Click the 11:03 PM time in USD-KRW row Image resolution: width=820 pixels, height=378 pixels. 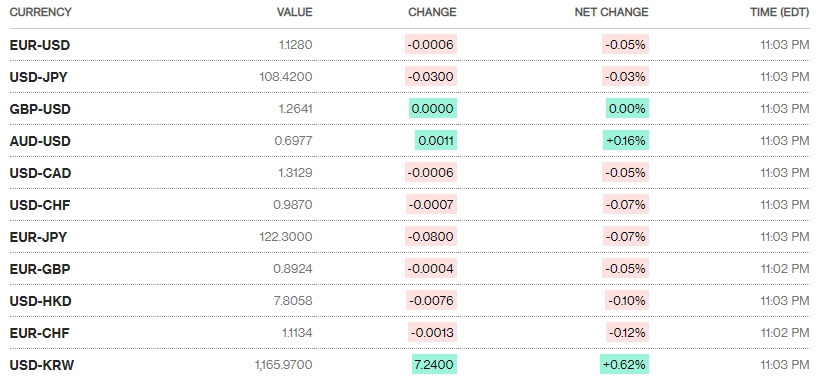click(x=785, y=365)
